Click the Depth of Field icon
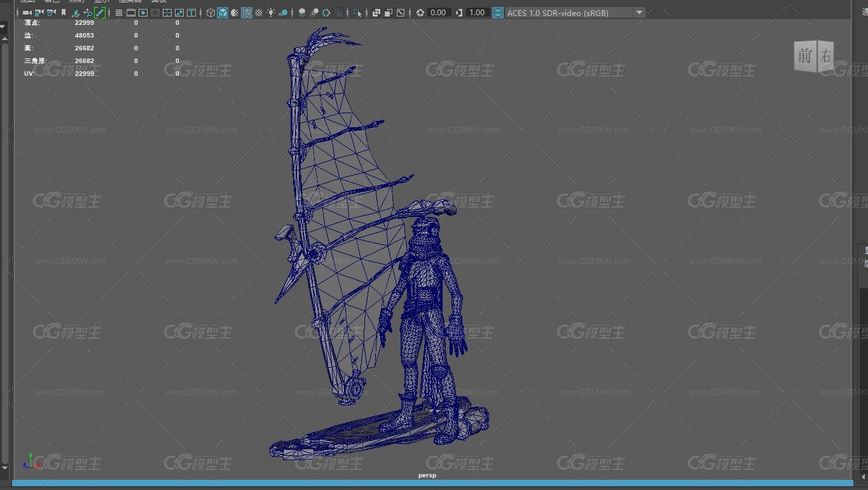 click(338, 13)
